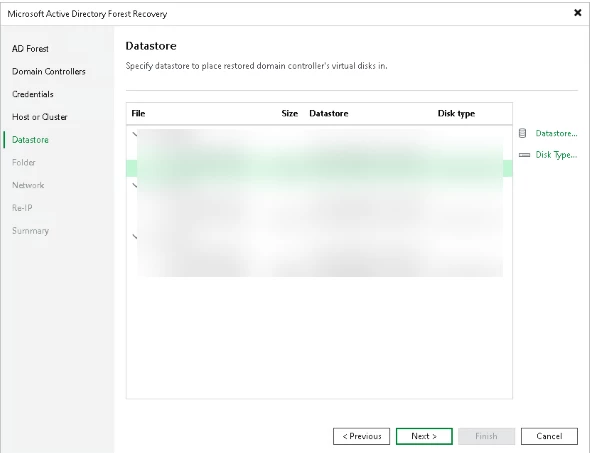This screenshot has height=453, width=590.
Task: Select the Network wizard step
Action: 28,185
